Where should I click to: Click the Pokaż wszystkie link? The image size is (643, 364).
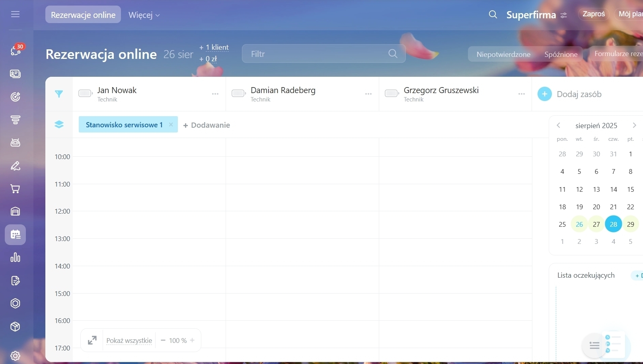pyautogui.click(x=129, y=341)
